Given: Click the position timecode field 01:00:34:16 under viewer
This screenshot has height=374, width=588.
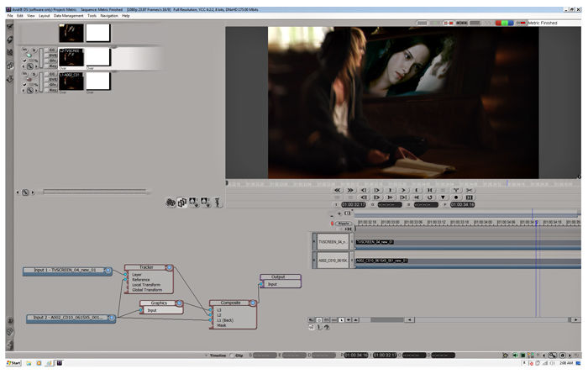Looking at the screenshot, I should pyautogui.click(x=462, y=205).
